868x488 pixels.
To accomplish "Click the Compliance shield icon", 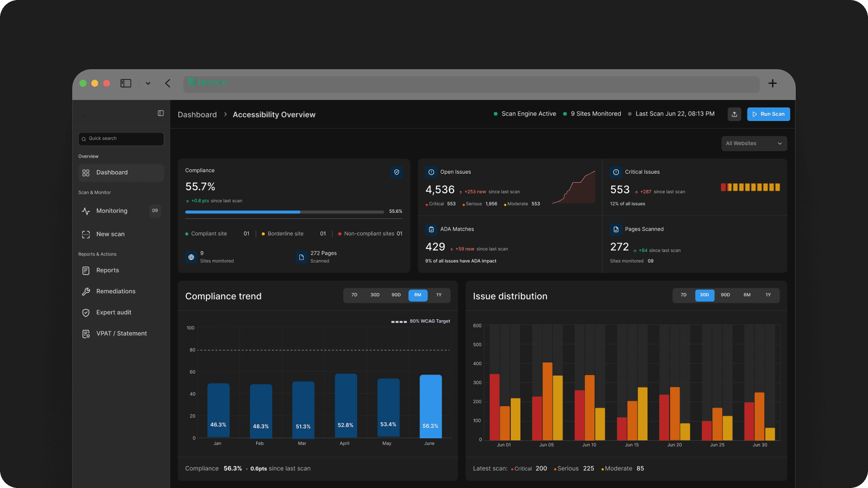I will (397, 172).
